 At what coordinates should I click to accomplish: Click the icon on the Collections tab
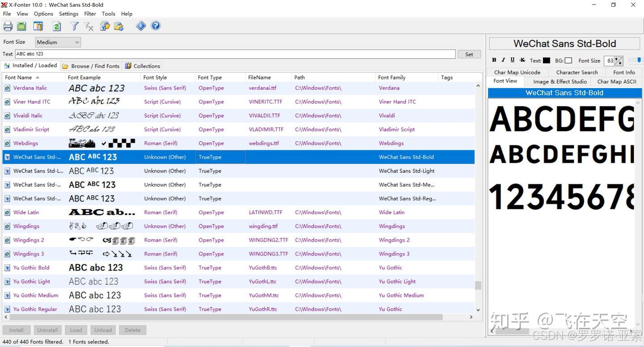pos(128,66)
